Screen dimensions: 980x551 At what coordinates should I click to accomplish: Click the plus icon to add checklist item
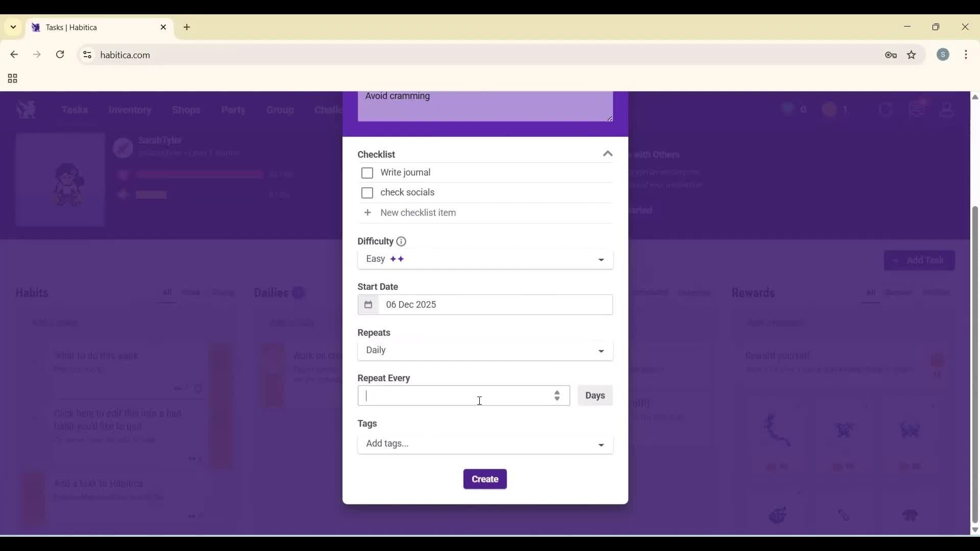(x=369, y=213)
